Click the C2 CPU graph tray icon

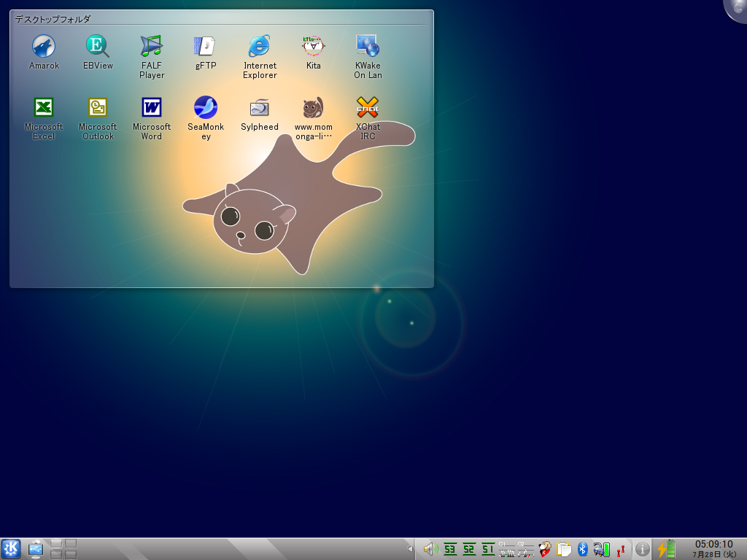point(525,550)
